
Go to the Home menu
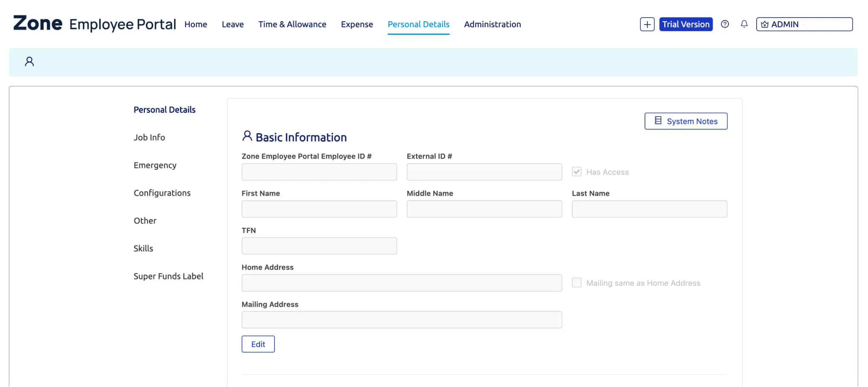(196, 24)
